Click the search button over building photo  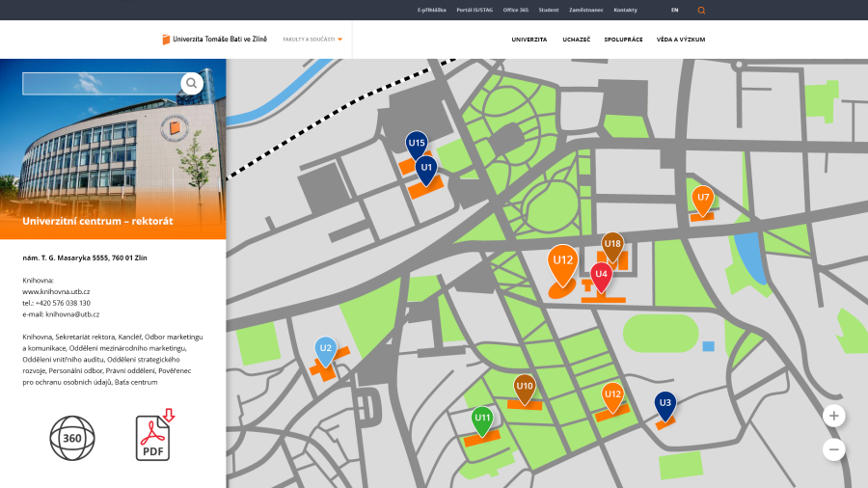(x=192, y=84)
